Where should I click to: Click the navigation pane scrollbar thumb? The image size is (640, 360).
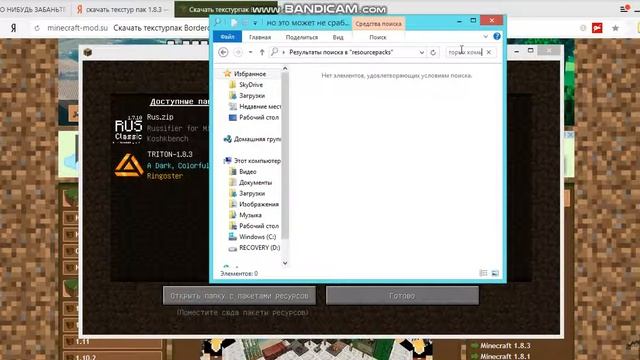coord(285,156)
